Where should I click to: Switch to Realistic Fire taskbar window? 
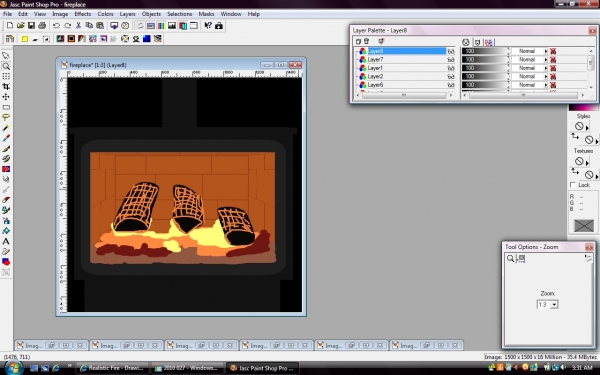pyautogui.click(x=112, y=368)
